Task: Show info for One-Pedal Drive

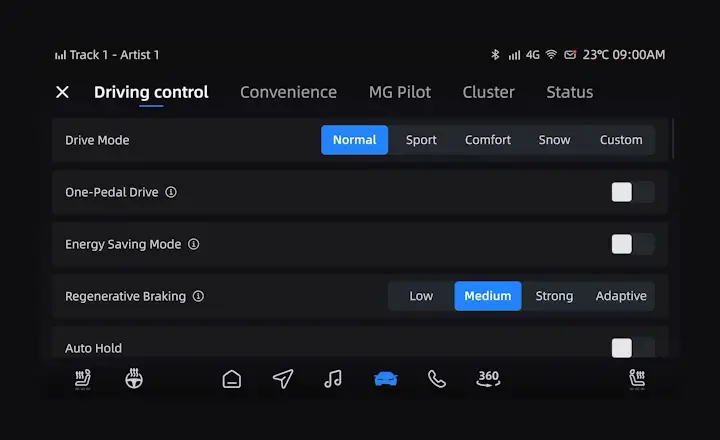Action: (x=171, y=192)
